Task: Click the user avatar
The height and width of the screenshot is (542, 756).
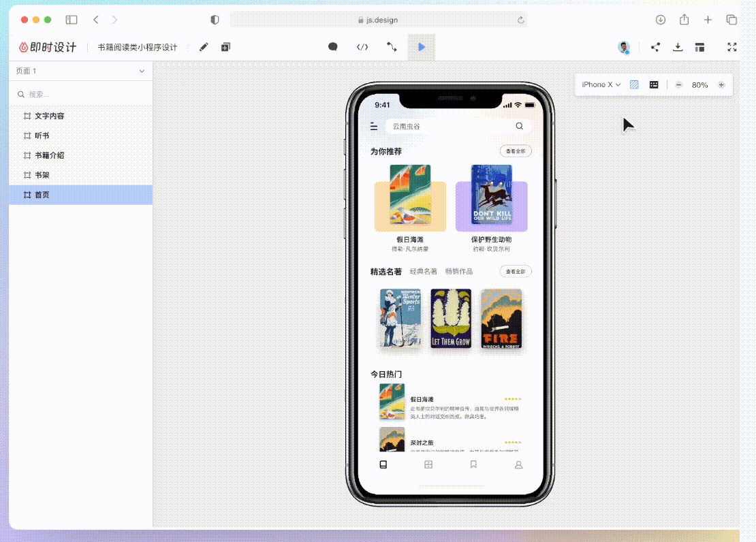Action: pos(624,47)
